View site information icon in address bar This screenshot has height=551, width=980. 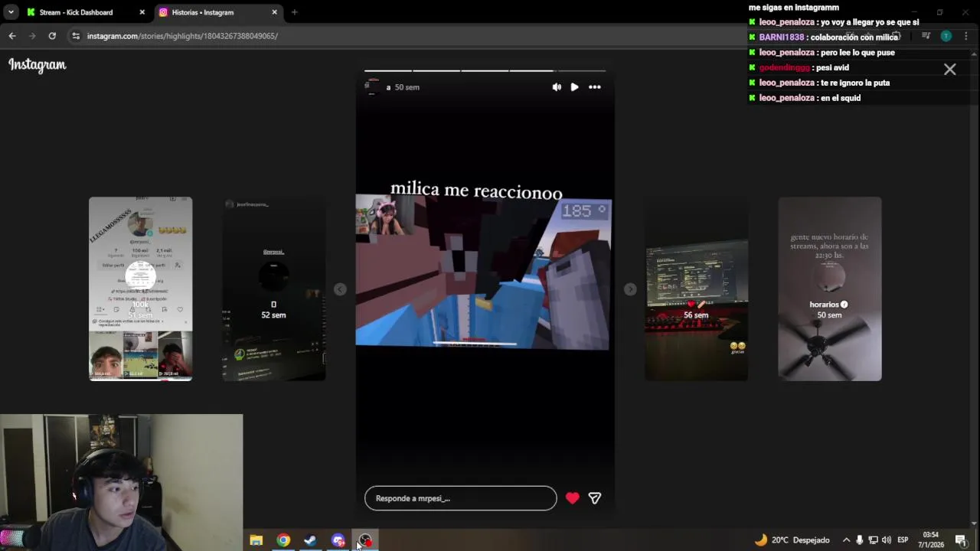(75, 36)
